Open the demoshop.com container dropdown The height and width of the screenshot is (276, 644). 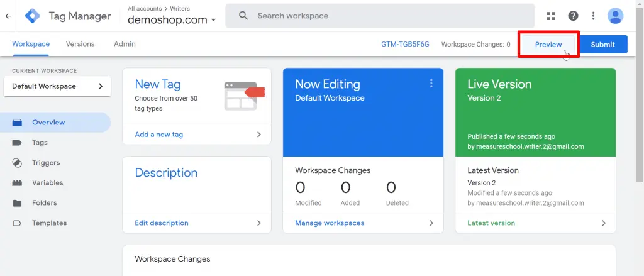tap(172, 19)
